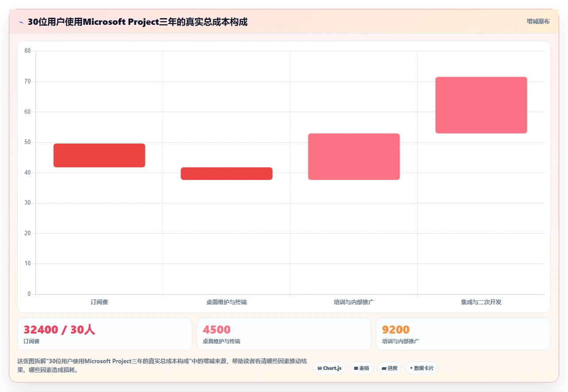This screenshot has width=568, height=392.
Task: Click the 桌面维护与终端 caption under 4500
Action: (x=222, y=342)
